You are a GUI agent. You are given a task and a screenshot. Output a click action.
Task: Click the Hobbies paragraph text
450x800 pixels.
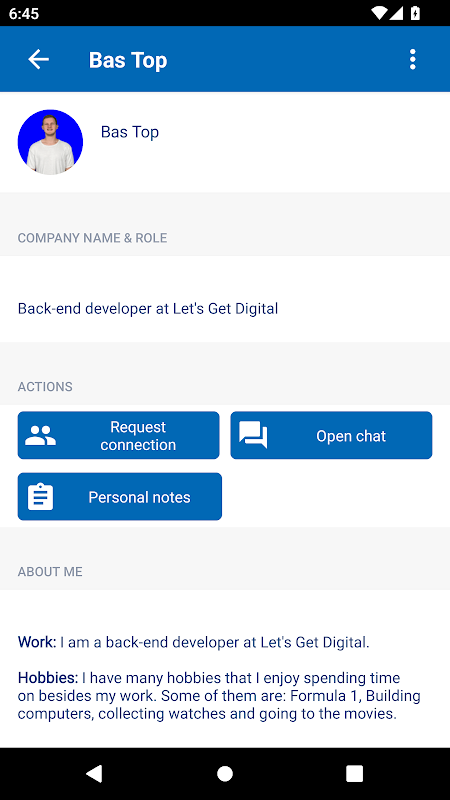point(219,696)
